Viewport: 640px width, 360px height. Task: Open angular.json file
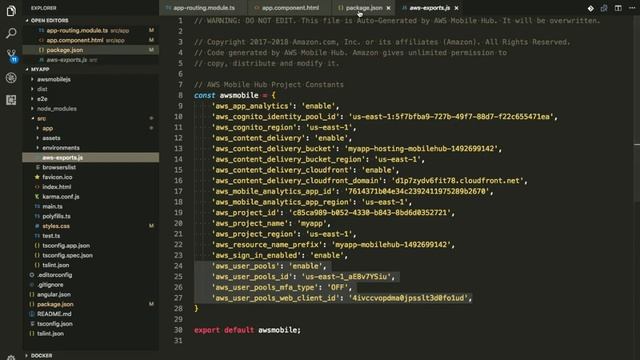(x=91, y=294)
